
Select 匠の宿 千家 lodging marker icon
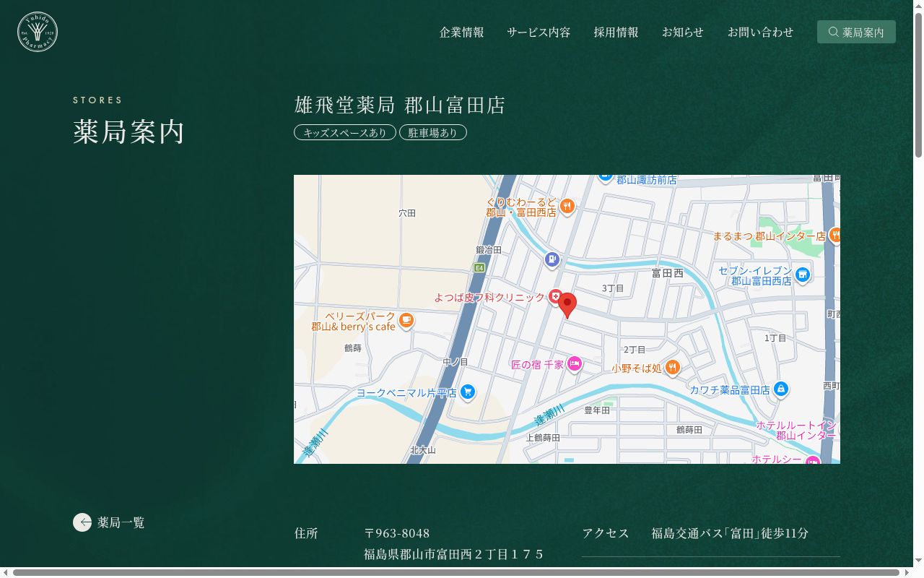575,364
